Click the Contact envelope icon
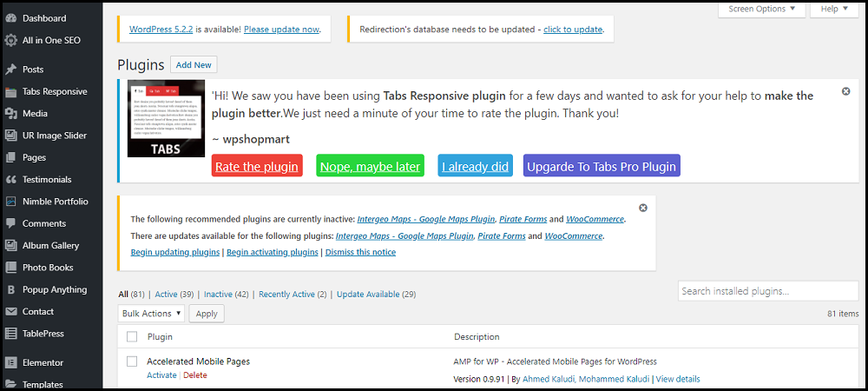The width and height of the screenshot is (868, 391). click(x=10, y=311)
